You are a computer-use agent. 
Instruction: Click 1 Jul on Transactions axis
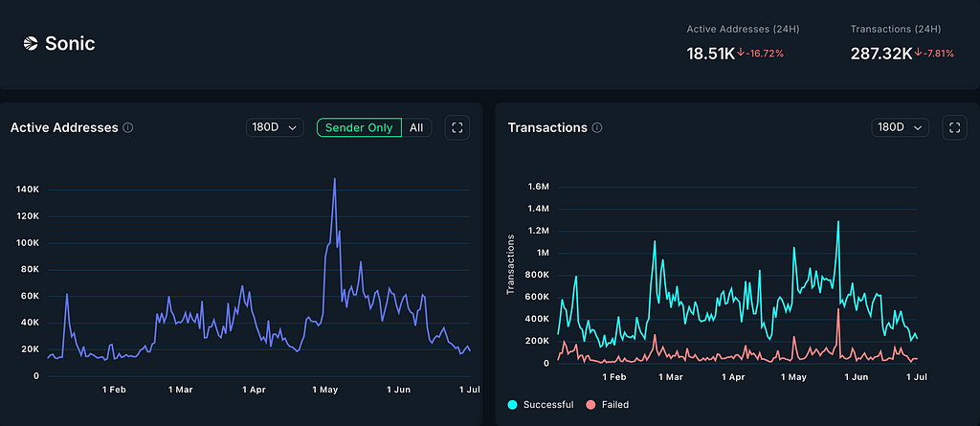click(916, 377)
